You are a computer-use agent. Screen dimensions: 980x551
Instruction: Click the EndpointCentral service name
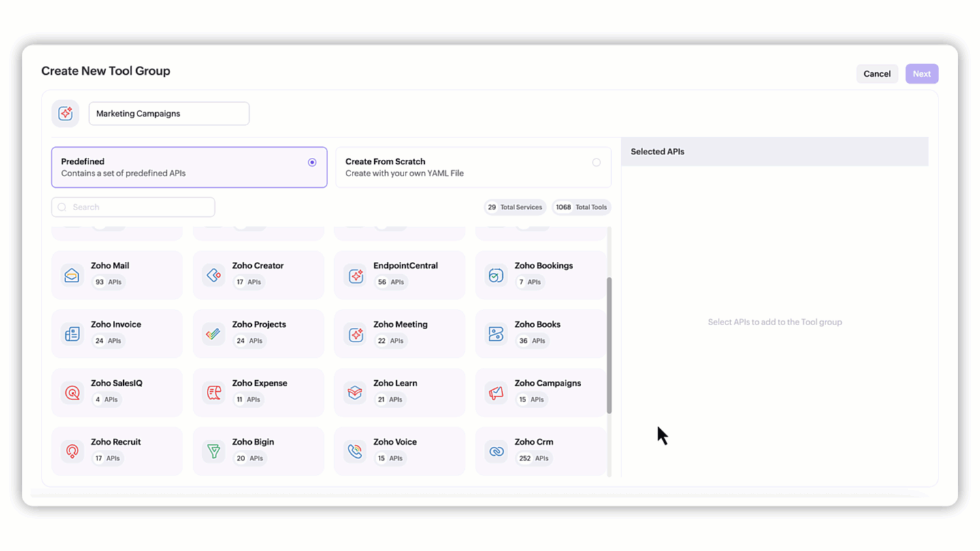(406, 266)
